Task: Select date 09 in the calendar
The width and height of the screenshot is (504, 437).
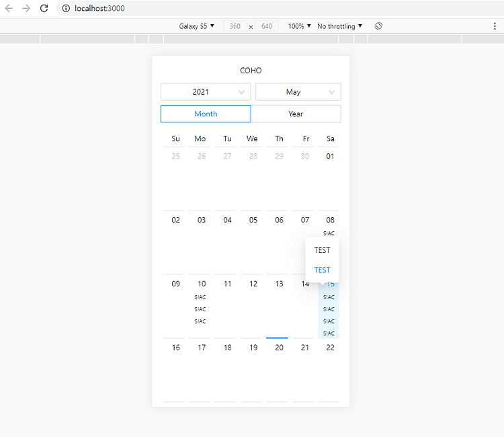Action: 175,284
